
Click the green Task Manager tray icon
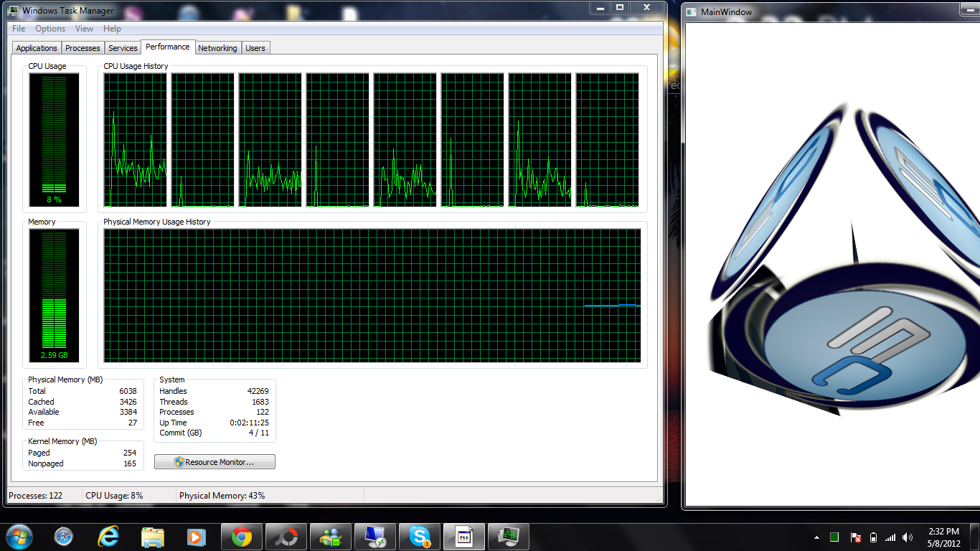coord(834,537)
